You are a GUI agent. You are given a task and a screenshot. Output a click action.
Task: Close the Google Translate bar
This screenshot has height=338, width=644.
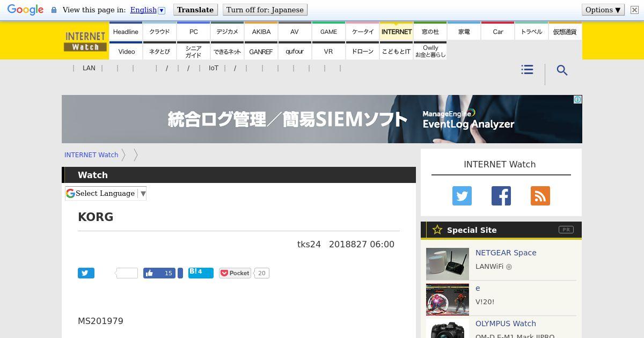[634, 10]
